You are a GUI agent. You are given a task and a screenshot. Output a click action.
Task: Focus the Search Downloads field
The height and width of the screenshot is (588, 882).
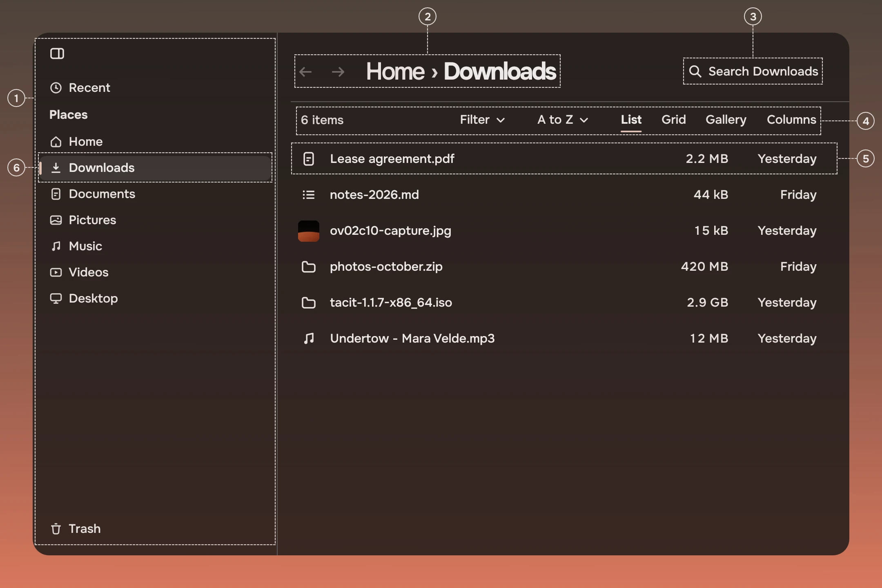(x=753, y=71)
